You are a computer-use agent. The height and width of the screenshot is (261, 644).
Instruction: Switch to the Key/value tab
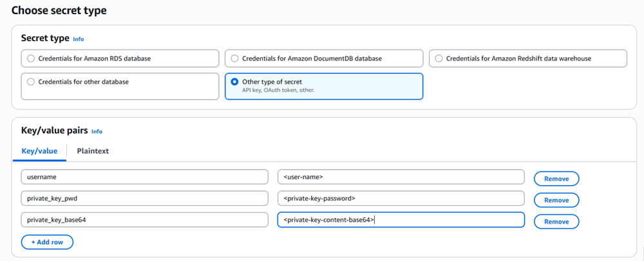pyautogui.click(x=39, y=151)
